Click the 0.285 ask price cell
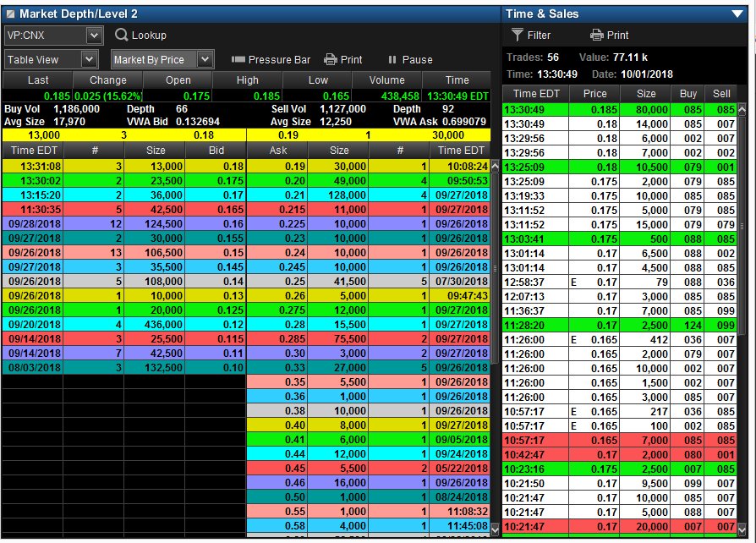 pos(277,339)
